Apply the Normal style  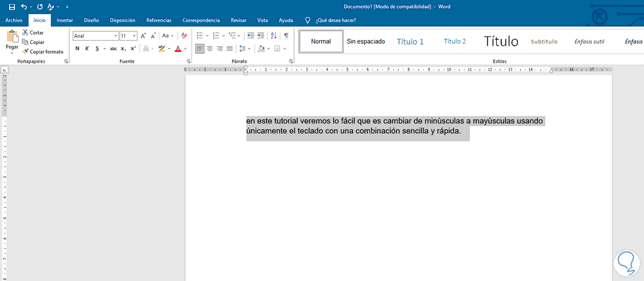(x=321, y=41)
